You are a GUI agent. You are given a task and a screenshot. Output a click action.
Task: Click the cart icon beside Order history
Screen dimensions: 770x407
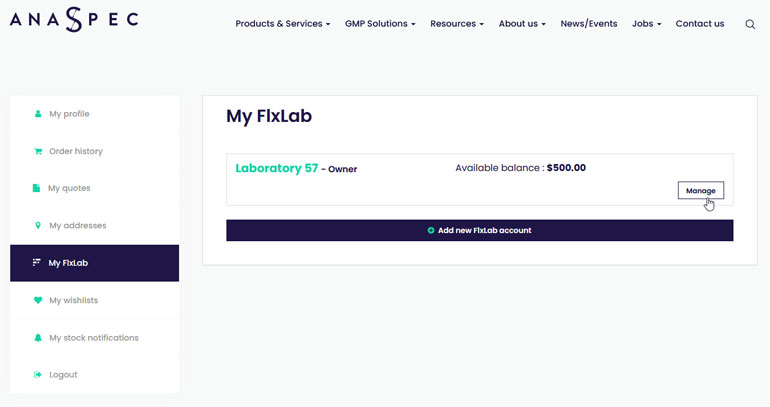tap(38, 151)
